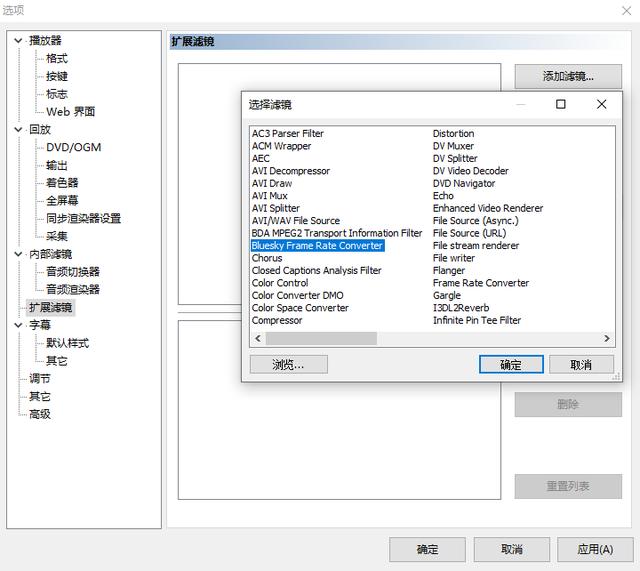
Task: Select File Source (URL)
Action: coord(469,233)
